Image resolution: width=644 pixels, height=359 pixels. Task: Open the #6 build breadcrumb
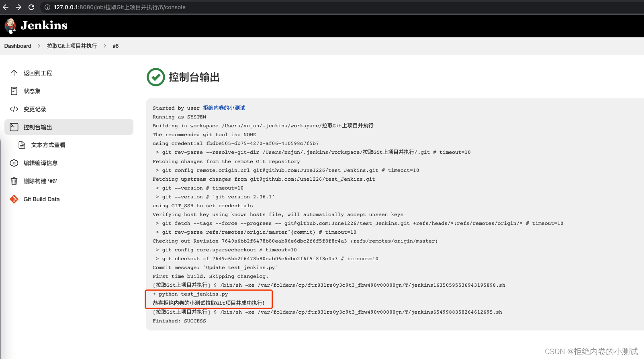pyautogui.click(x=116, y=46)
